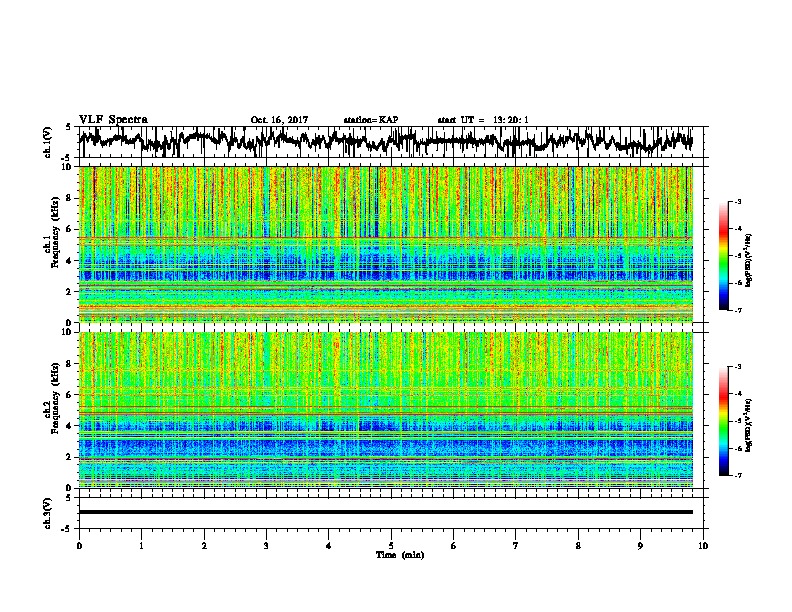
Task: Click the "-7" label on ch.2 colorbar
Action: pos(737,476)
